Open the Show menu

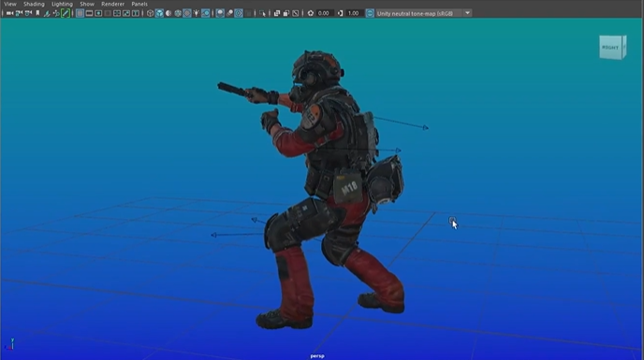87,4
